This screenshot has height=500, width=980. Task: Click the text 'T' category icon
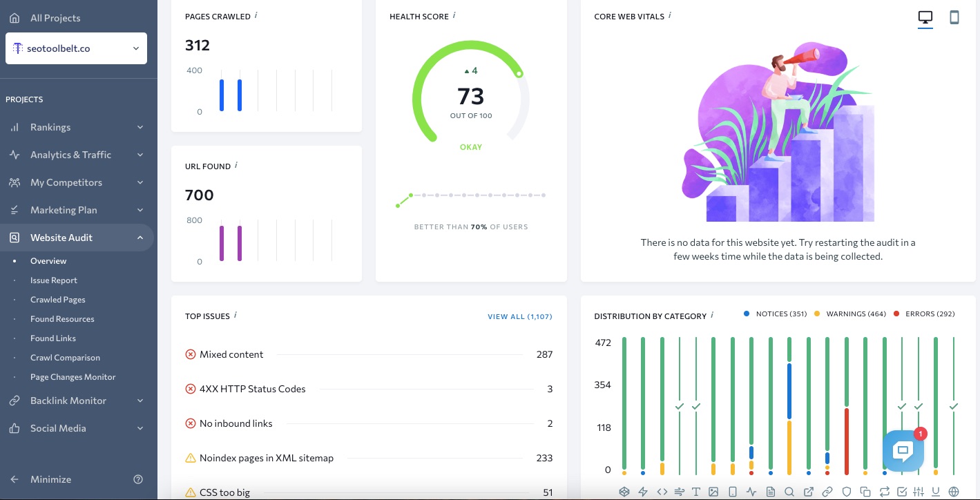[x=696, y=492]
